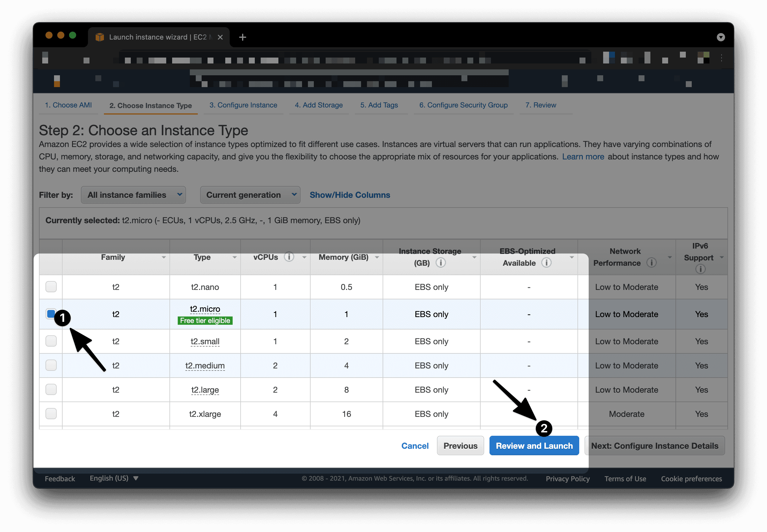Go to the 1. Choose AMI step

[x=68, y=105]
